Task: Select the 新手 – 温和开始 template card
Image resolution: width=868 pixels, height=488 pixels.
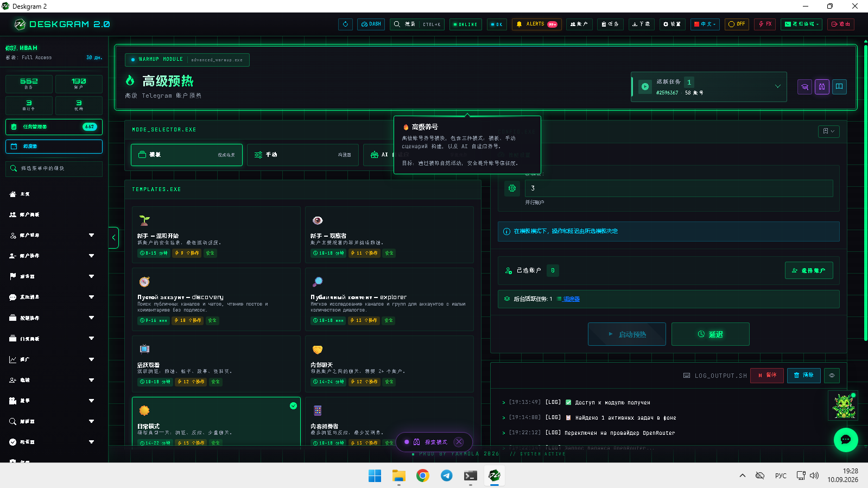Action: point(216,235)
